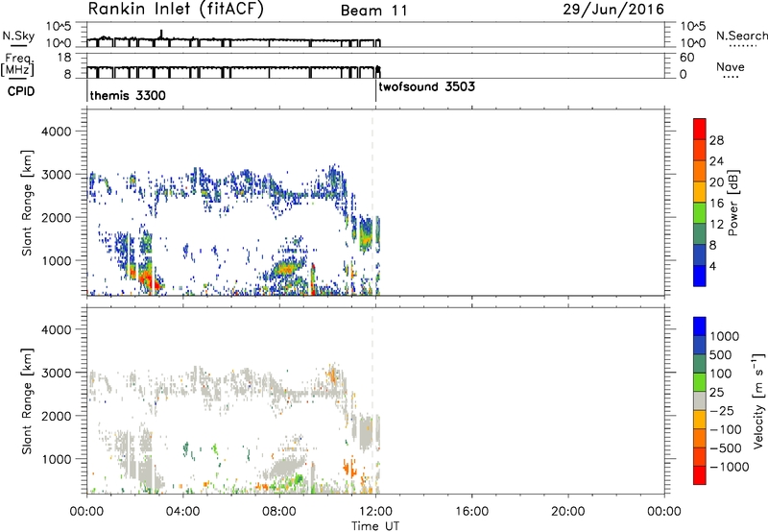Click the blue bottom of the power colorbar
Image resolution: width=768 pixels, height=532 pixels.
coord(700,276)
